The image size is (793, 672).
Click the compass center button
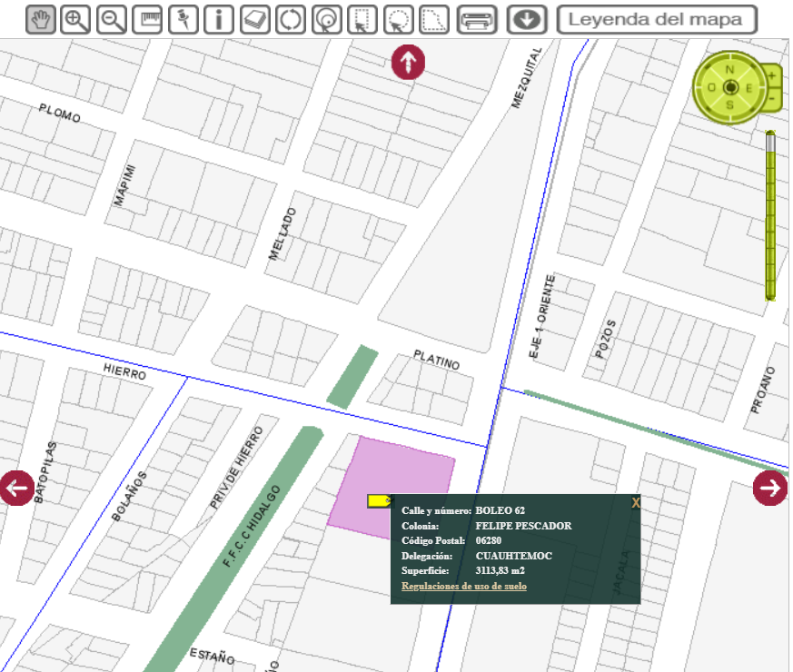pos(730,87)
